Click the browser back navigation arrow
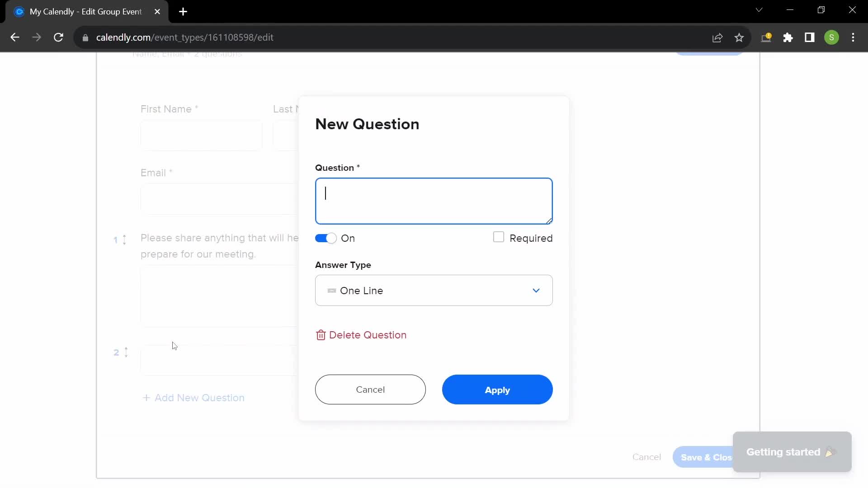 coord(15,37)
